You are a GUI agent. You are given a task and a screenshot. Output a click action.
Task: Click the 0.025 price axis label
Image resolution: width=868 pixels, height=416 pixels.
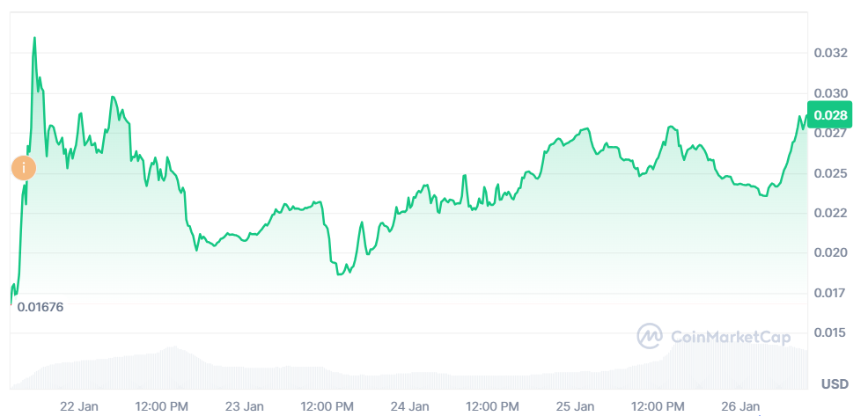(x=830, y=173)
